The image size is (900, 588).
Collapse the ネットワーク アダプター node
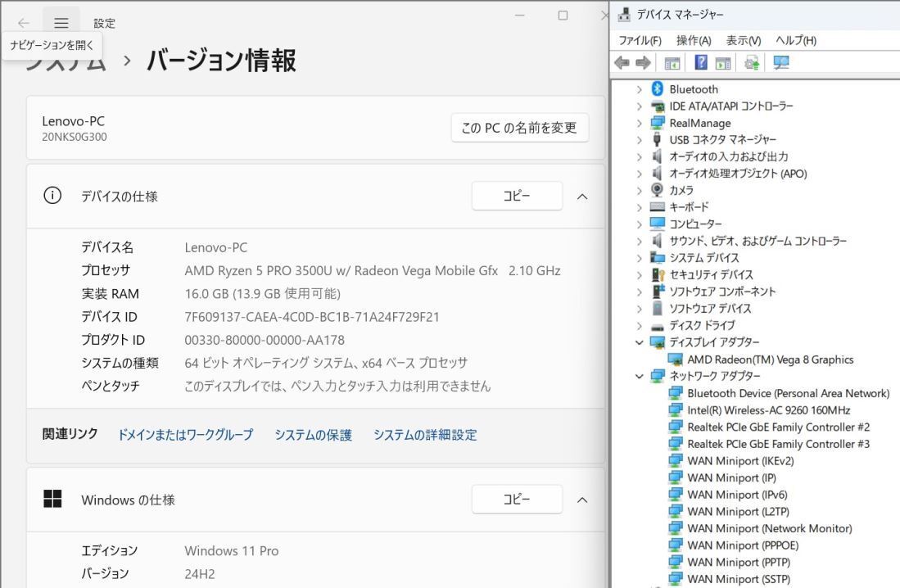pos(639,376)
